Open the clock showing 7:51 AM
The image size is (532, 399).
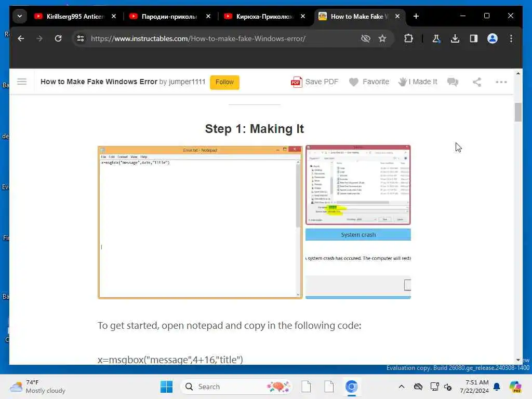pos(474,387)
